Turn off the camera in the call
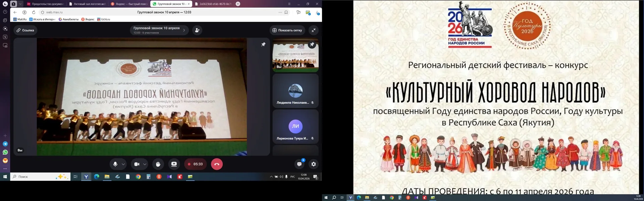The height and width of the screenshot is (201, 644). click(137, 164)
